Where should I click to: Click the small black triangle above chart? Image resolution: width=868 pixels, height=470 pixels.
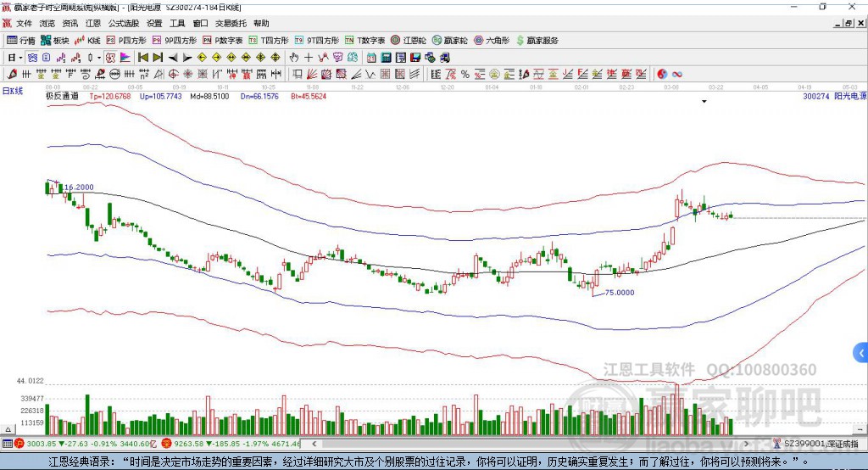pyautogui.click(x=704, y=102)
